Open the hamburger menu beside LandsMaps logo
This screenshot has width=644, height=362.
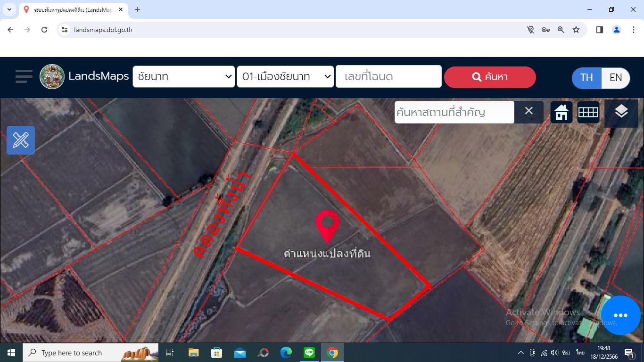24,76
